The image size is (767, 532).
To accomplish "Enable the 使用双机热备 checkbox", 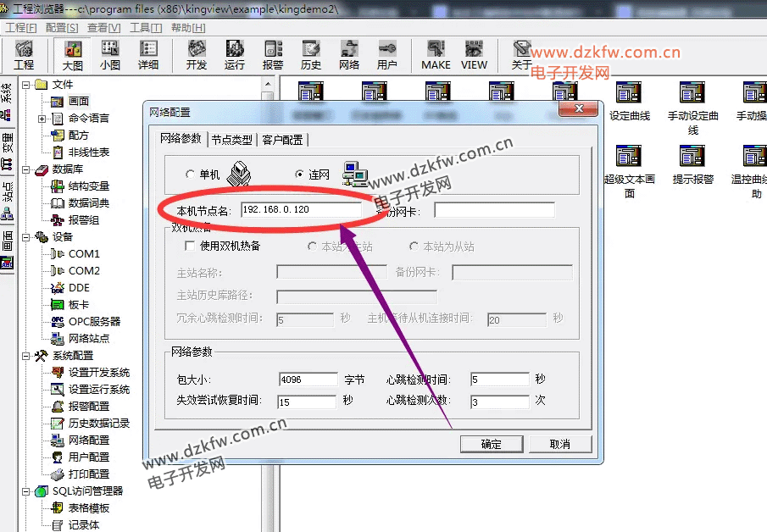I will coord(190,247).
